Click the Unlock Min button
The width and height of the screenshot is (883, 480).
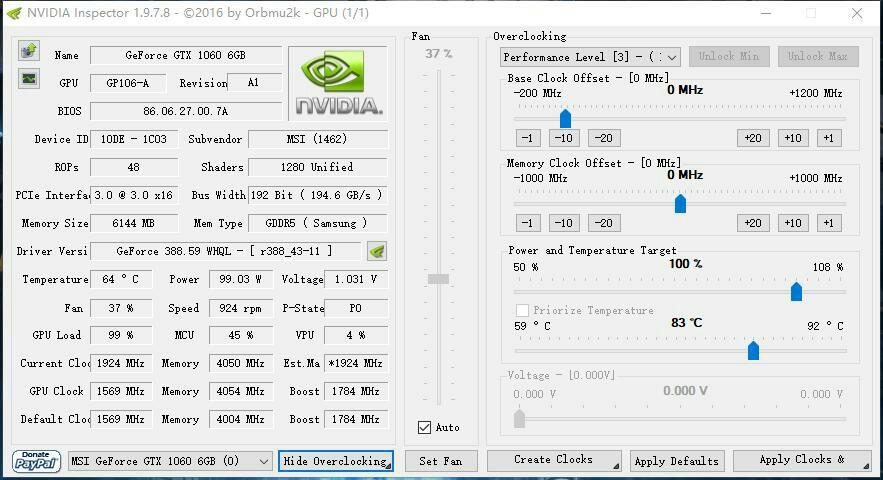pos(729,56)
